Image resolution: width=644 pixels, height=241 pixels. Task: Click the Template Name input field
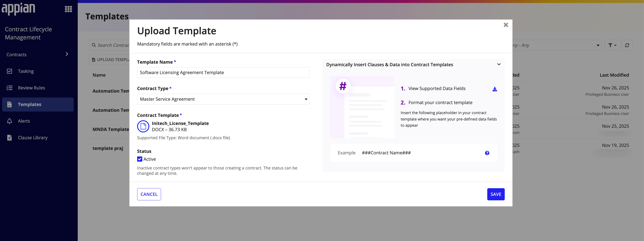[x=223, y=73]
